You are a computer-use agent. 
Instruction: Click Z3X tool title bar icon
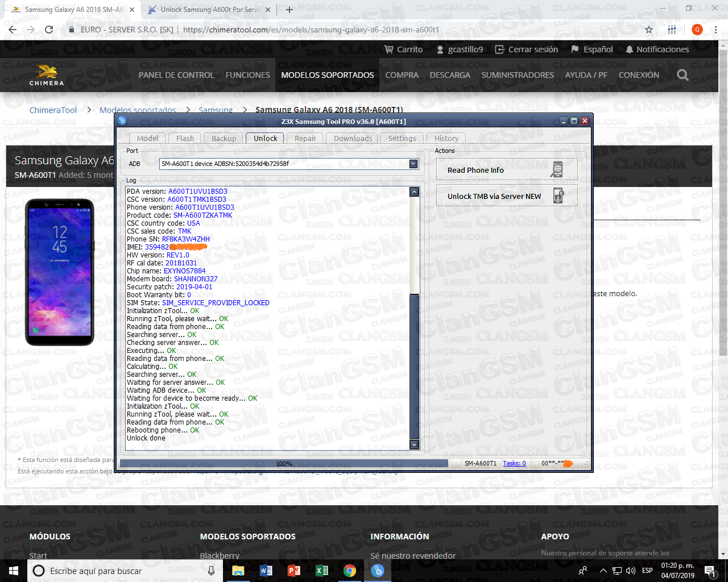point(122,120)
